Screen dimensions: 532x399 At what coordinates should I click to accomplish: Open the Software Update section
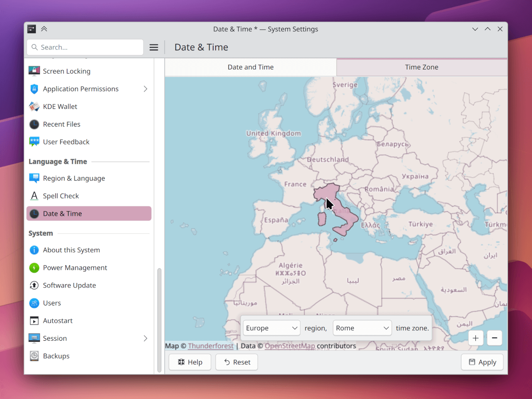69,285
